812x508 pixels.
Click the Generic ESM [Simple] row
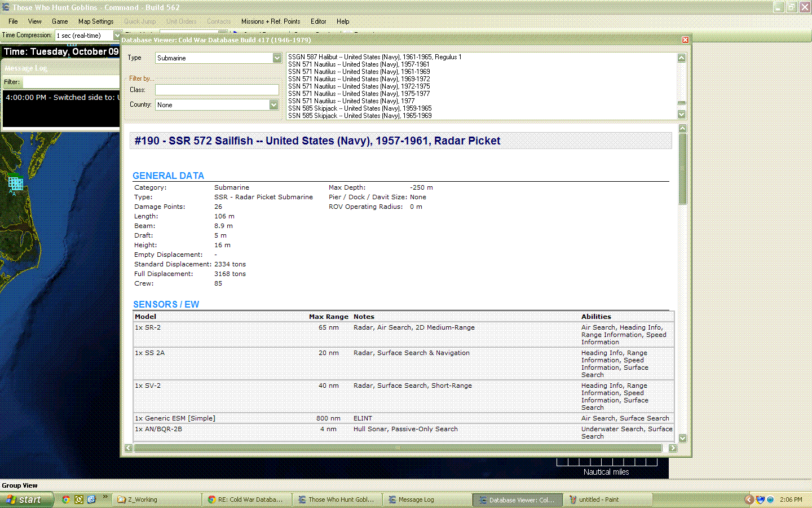pyautogui.click(x=404, y=418)
